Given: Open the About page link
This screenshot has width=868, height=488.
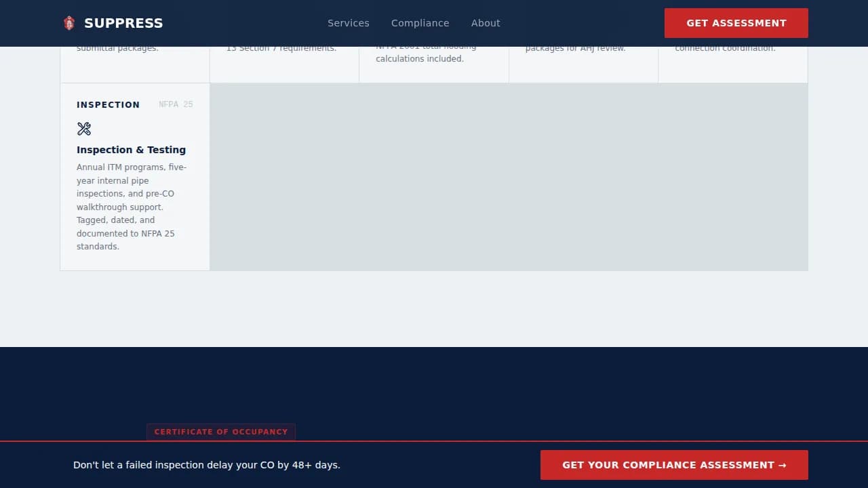Looking at the screenshot, I should point(486,23).
